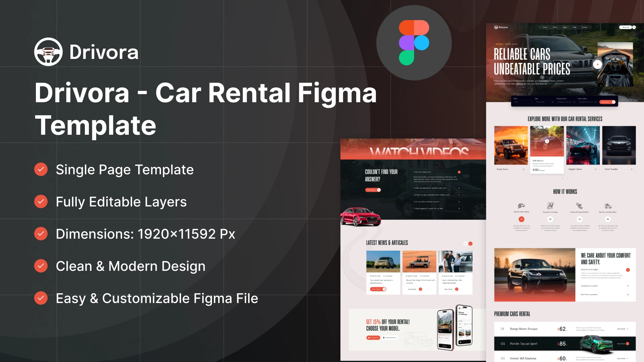Expand 'What documents do I need' FAQ
Viewport: 644px width, 362px height.
tap(459, 188)
